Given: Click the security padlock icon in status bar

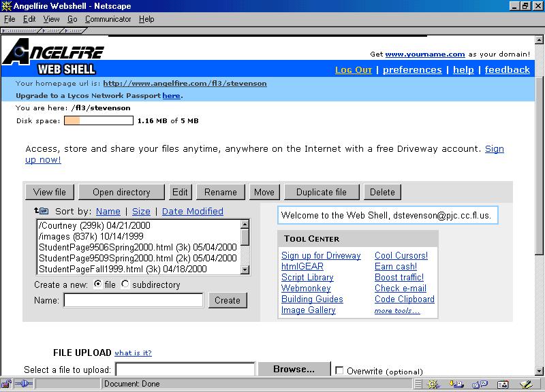Looking at the screenshot, I should [x=7, y=384].
